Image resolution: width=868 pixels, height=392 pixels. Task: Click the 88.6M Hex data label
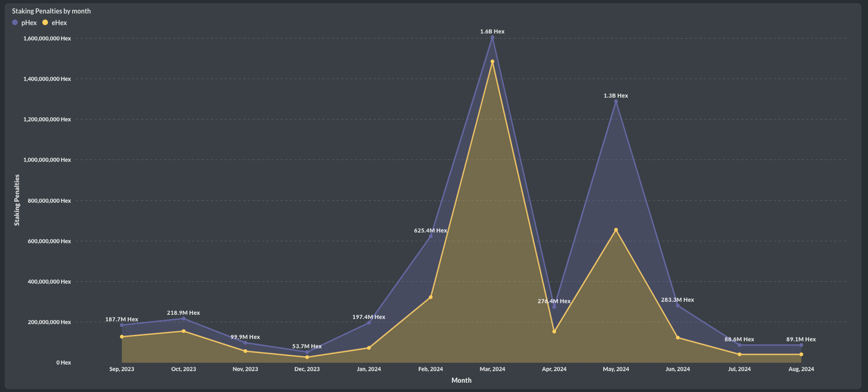tap(739, 339)
